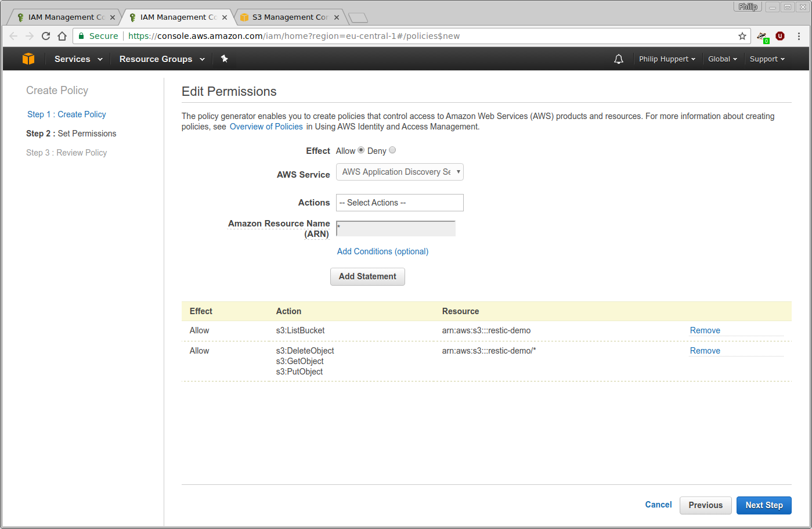Reload the page with refresh icon

click(46, 36)
